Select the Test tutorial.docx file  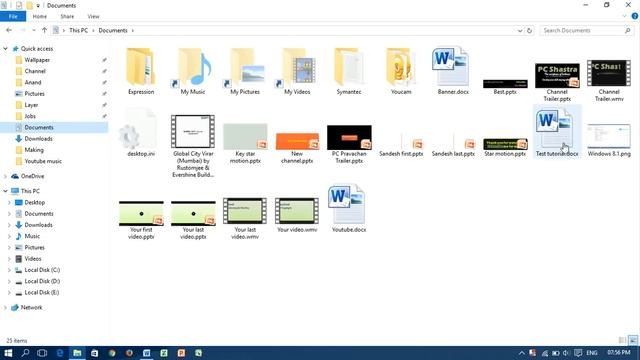557,132
